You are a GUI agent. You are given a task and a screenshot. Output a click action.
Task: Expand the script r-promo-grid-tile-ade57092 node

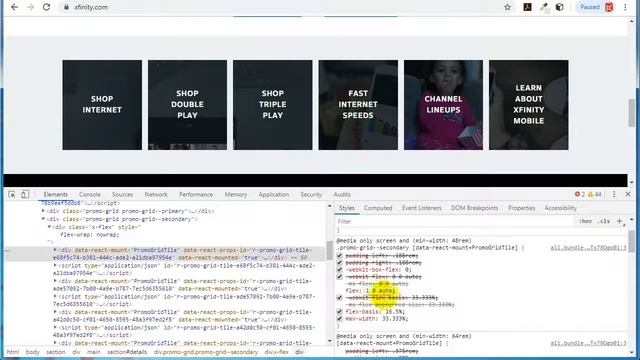55,296
